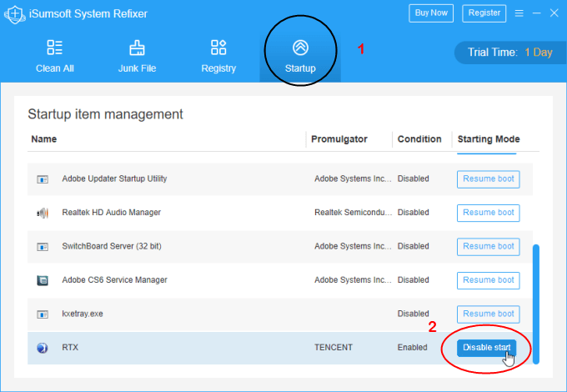Open the Clean All tab
Viewport: 567px width, 392px height.
pyautogui.click(x=55, y=57)
